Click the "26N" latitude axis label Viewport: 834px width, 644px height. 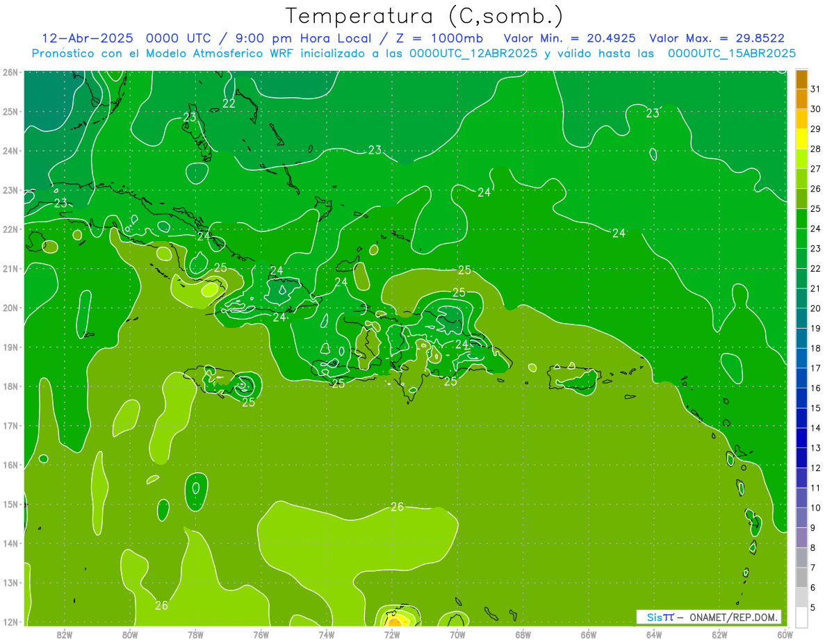point(10,72)
